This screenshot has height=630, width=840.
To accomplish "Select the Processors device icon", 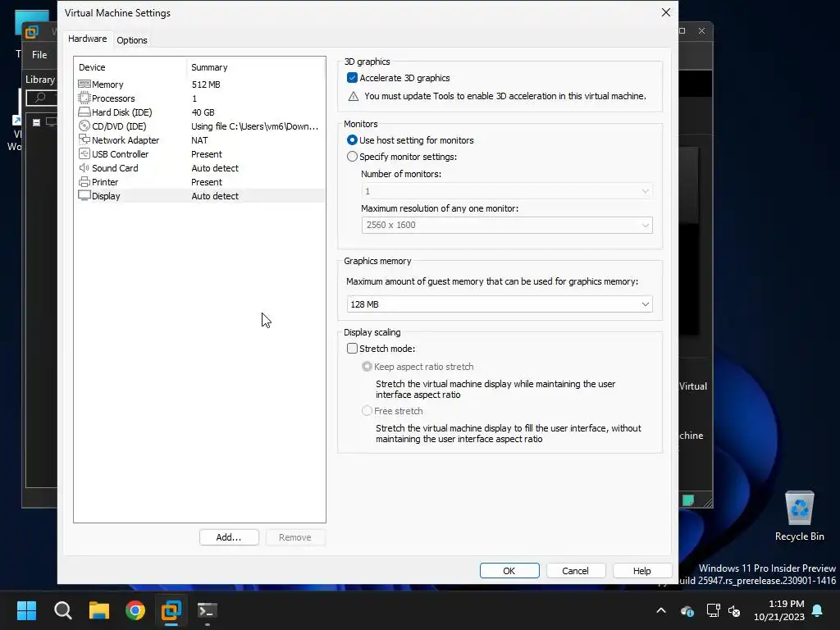I will tap(84, 98).
